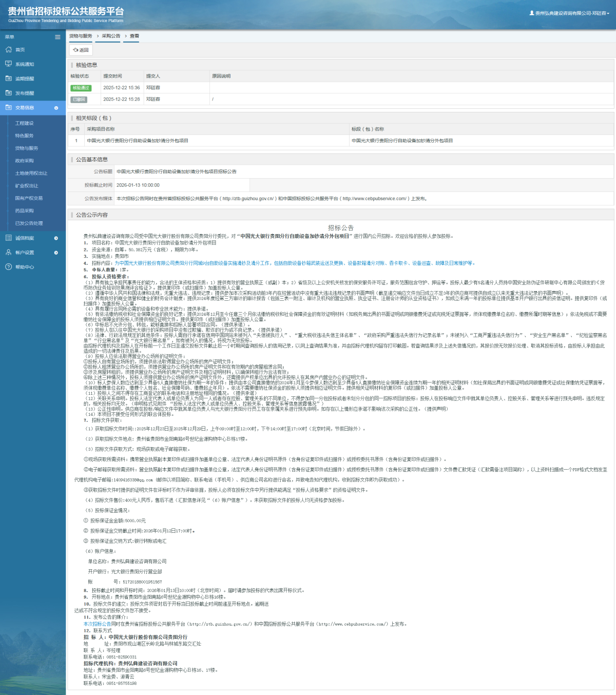
Task: Expand the 诚信档案 submenu arrow
Action: [x=56, y=238]
